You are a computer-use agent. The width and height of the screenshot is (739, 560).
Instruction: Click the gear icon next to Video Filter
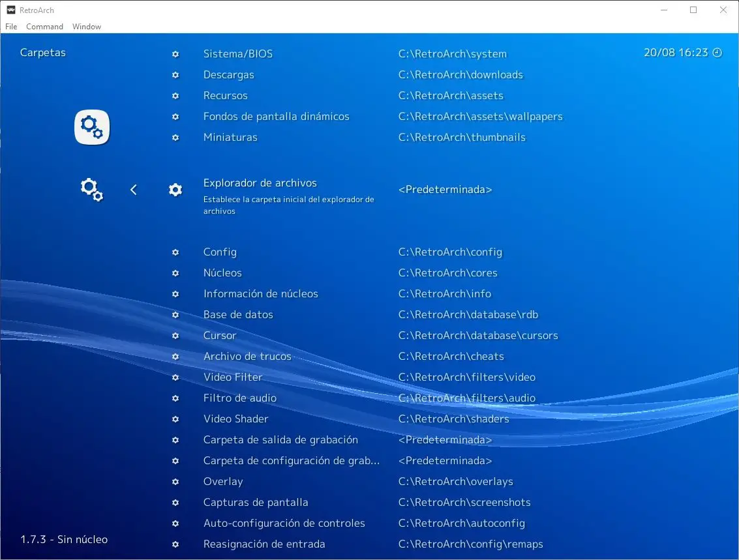(x=175, y=377)
